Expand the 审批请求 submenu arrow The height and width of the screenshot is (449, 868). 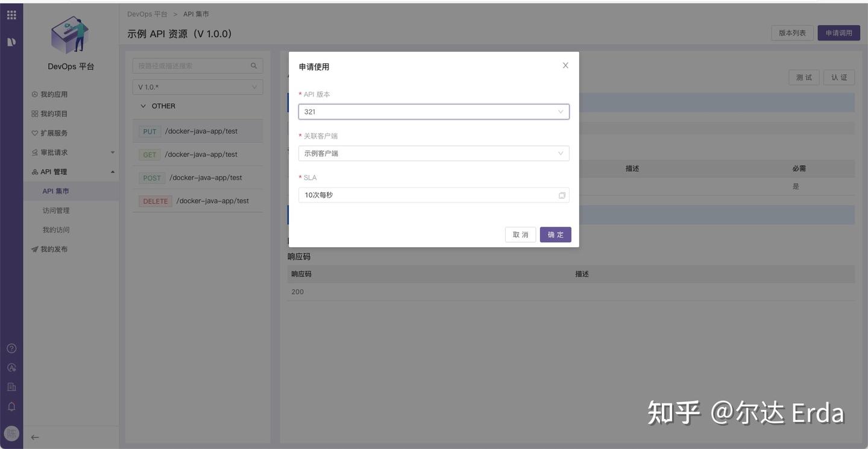[x=113, y=152]
